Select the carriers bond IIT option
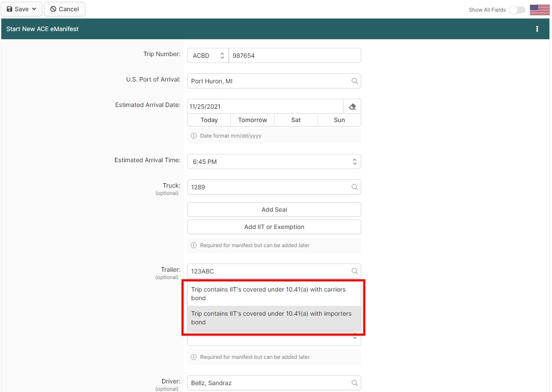The width and height of the screenshot is (552, 392). (274, 294)
